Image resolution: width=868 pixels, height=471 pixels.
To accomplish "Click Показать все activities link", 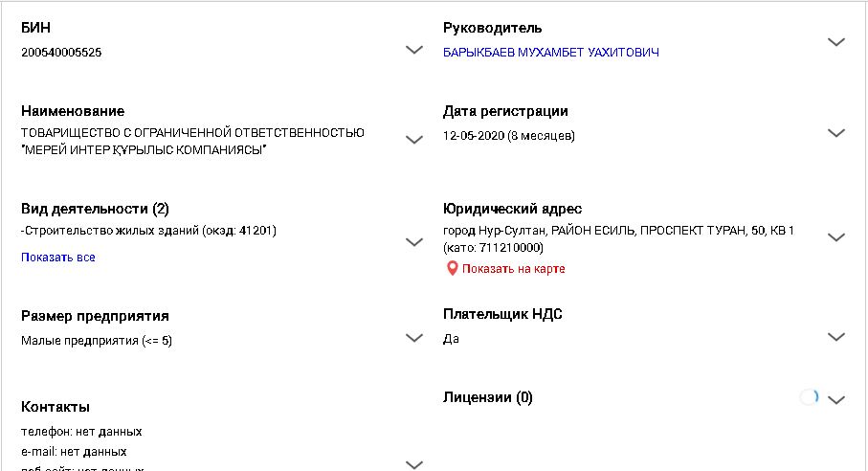I will (x=58, y=258).
